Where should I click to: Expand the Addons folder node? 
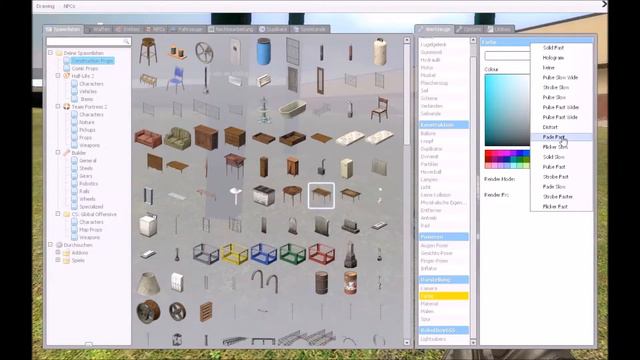click(58, 253)
